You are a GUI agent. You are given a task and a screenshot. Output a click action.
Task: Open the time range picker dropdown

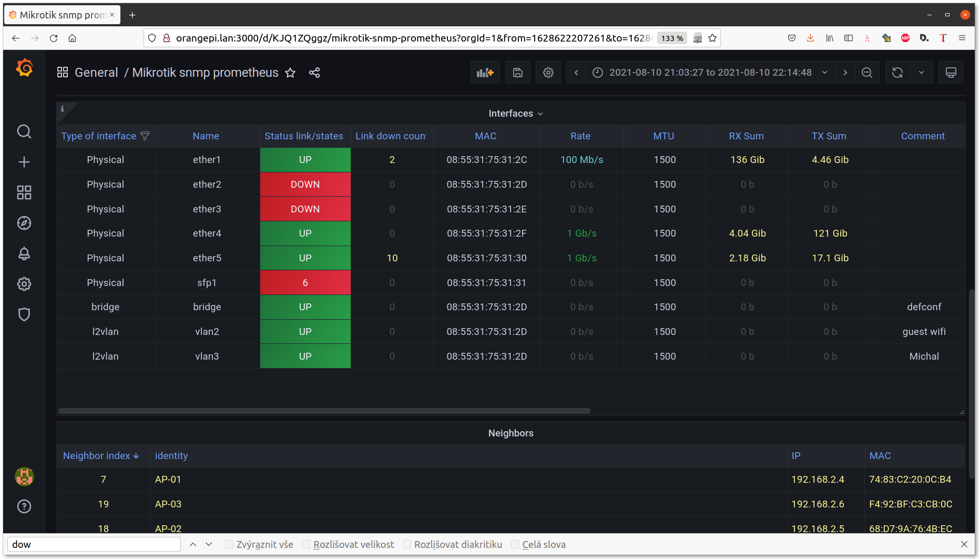711,73
